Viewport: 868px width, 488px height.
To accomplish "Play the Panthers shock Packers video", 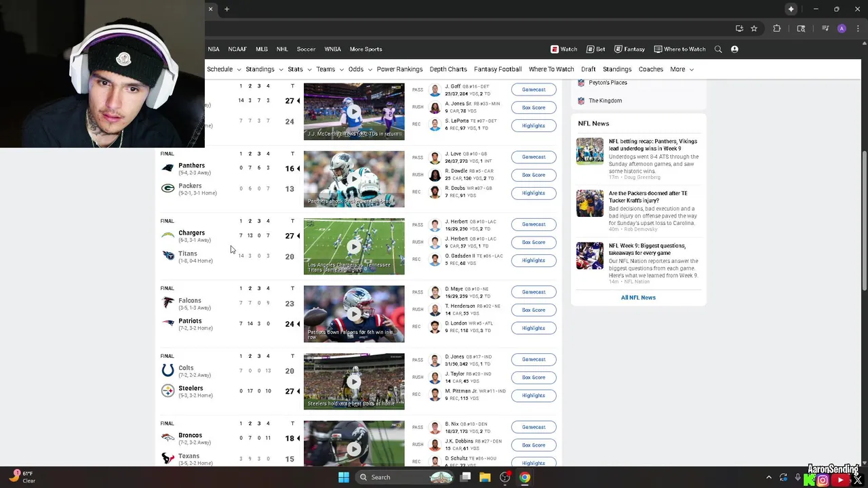I will pyautogui.click(x=354, y=179).
